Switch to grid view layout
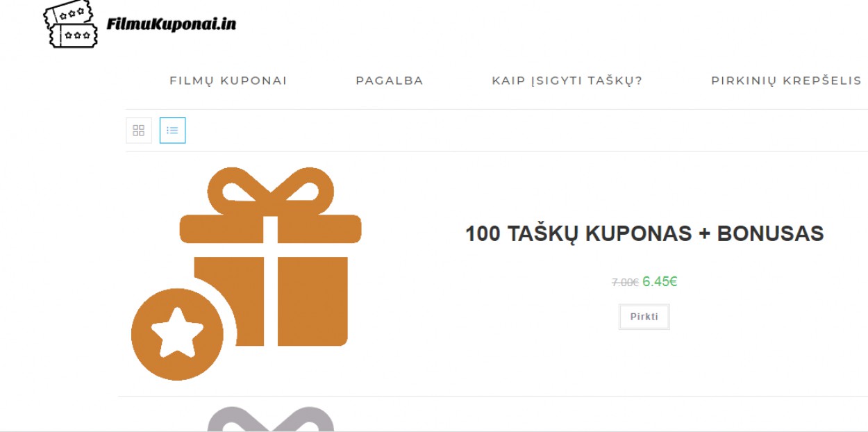Screen dimensions: 868x432 139,131
